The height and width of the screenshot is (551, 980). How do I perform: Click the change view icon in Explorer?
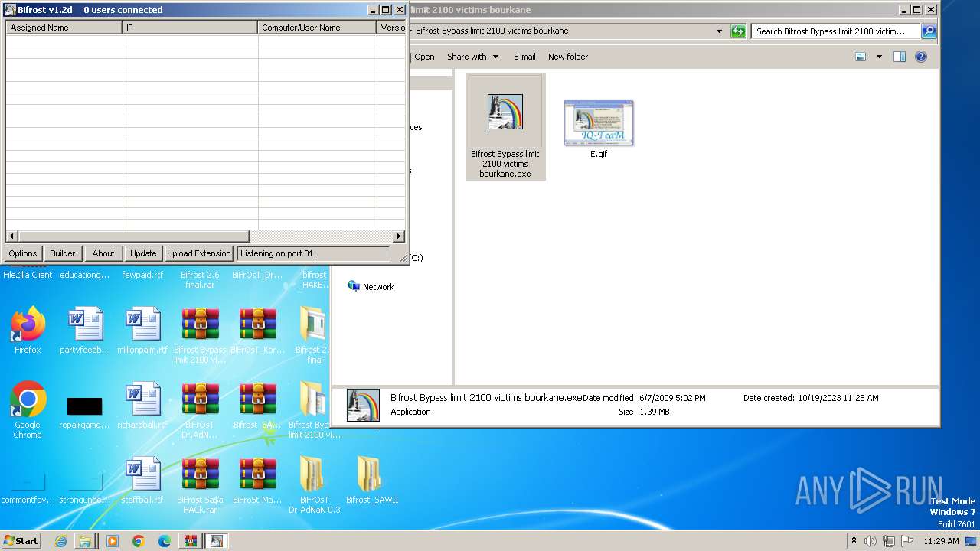point(861,57)
